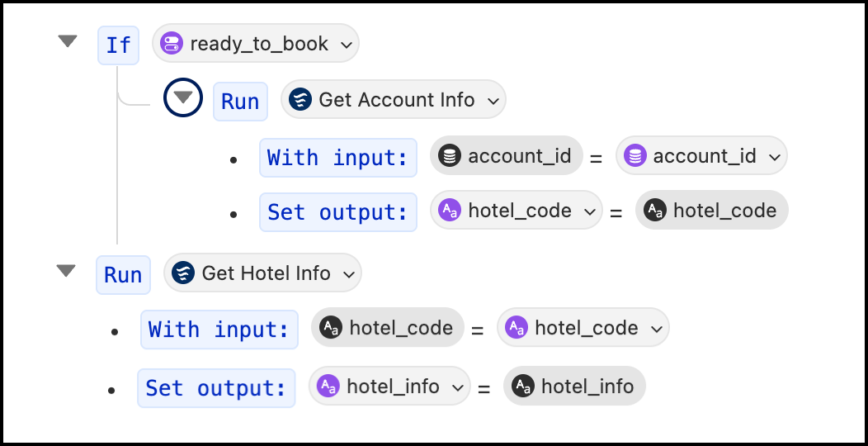Open the ready_to_book variable dropdown

[x=256, y=43]
